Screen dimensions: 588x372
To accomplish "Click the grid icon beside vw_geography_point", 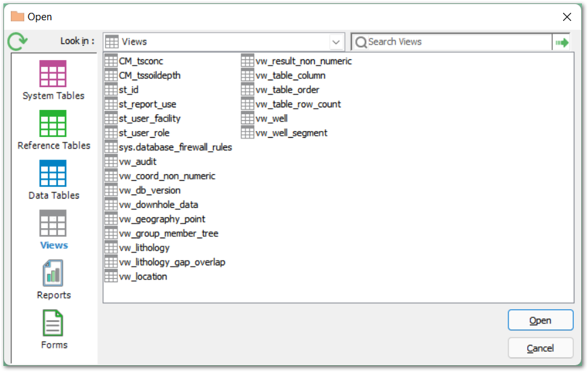I will click(x=111, y=219).
